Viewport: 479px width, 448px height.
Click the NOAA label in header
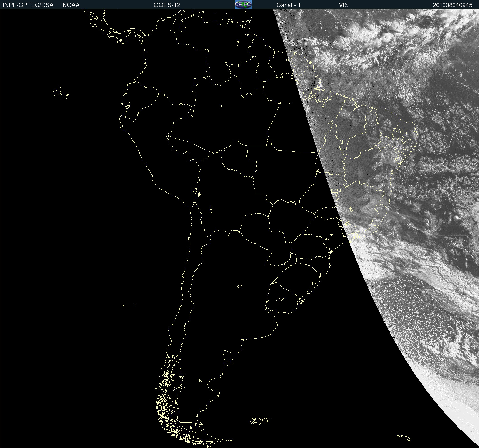pyautogui.click(x=71, y=5)
